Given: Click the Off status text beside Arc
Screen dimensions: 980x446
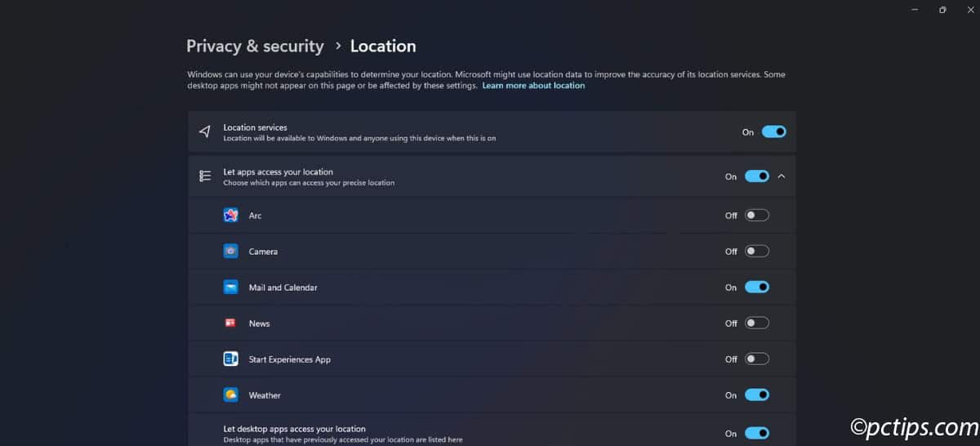Looking at the screenshot, I should point(731,216).
